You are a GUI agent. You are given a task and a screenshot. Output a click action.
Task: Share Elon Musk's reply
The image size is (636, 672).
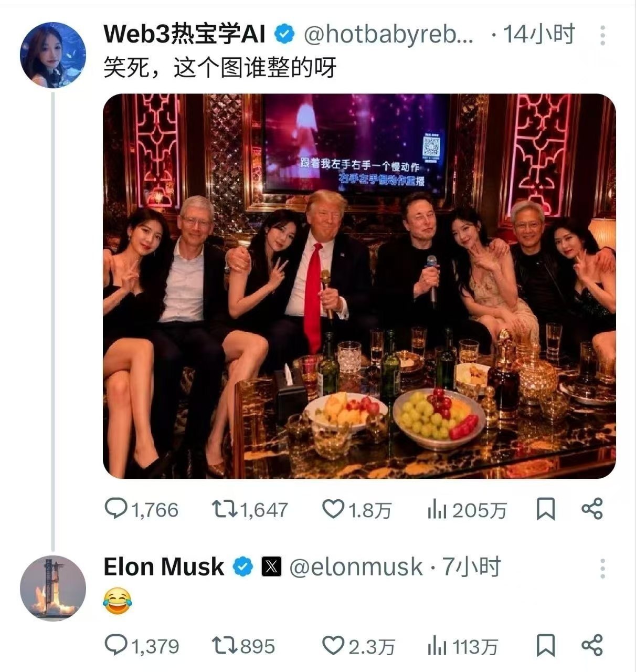(592, 646)
